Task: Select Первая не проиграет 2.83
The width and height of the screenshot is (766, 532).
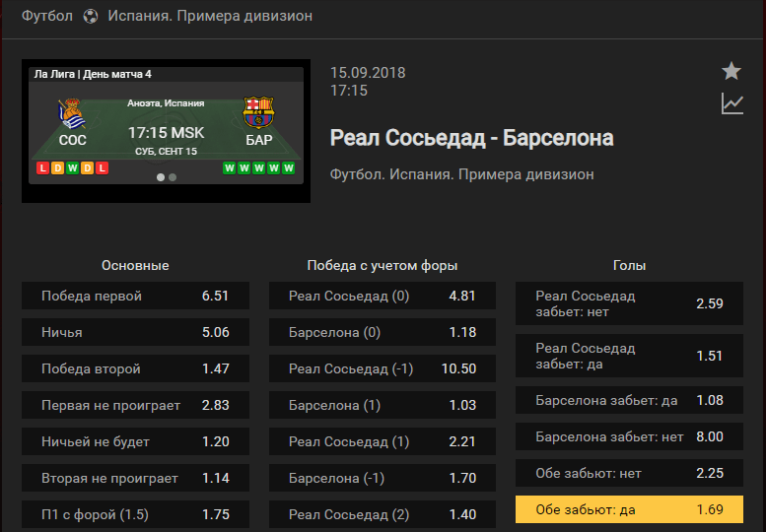Action: tap(135, 405)
